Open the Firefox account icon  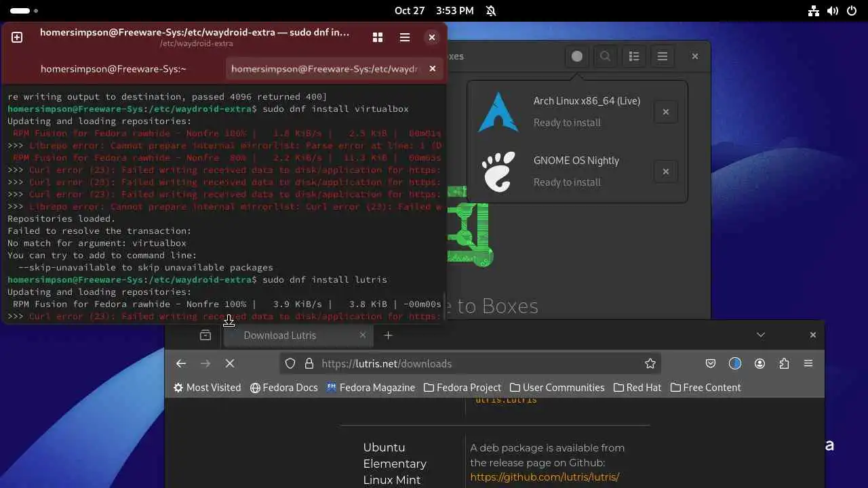click(x=759, y=363)
